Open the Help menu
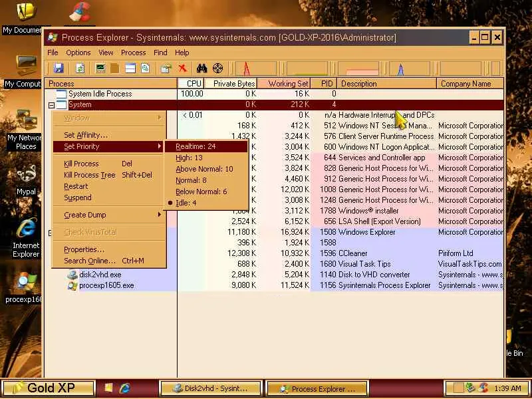 [x=182, y=53]
